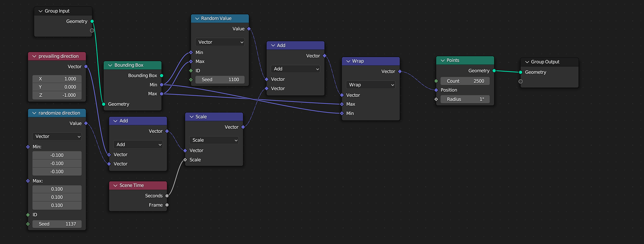
Task: Select Bounding Box node header title
Action: pos(129,65)
